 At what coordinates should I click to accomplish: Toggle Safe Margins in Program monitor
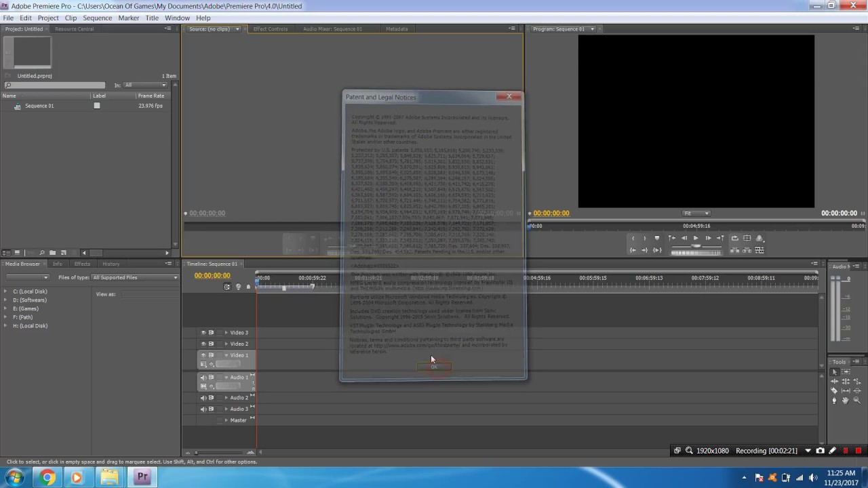[747, 238]
